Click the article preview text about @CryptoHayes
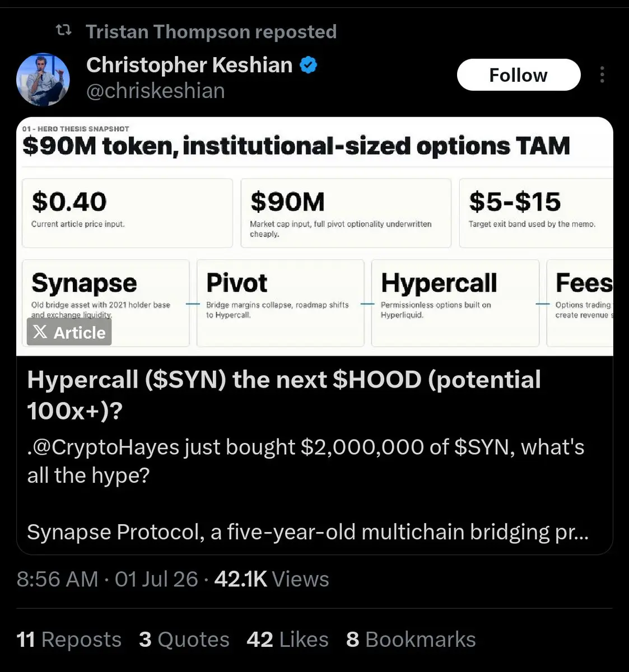This screenshot has height=672, width=629. pos(306,461)
